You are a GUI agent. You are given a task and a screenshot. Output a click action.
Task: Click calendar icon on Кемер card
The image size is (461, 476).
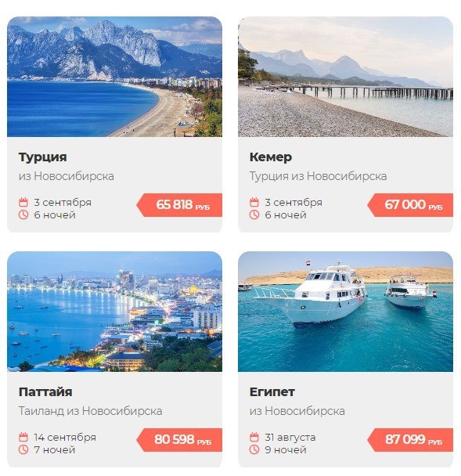click(254, 202)
